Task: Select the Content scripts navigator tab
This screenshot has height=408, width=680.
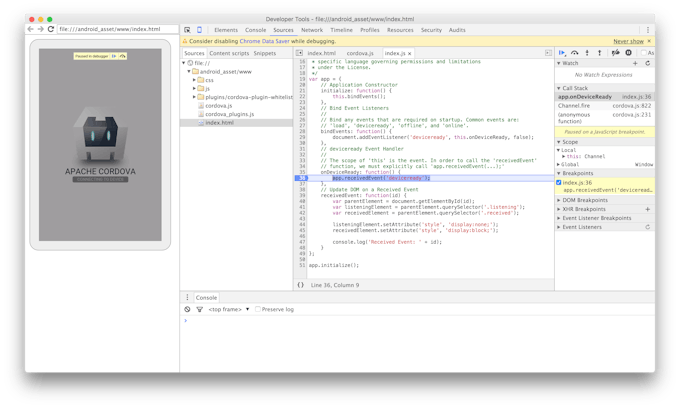Action: click(229, 53)
